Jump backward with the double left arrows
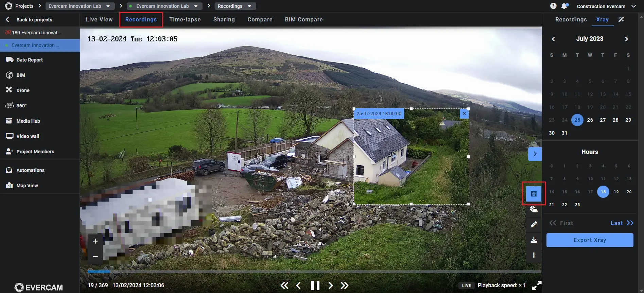This screenshot has height=293, width=644. (x=284, y=286)
